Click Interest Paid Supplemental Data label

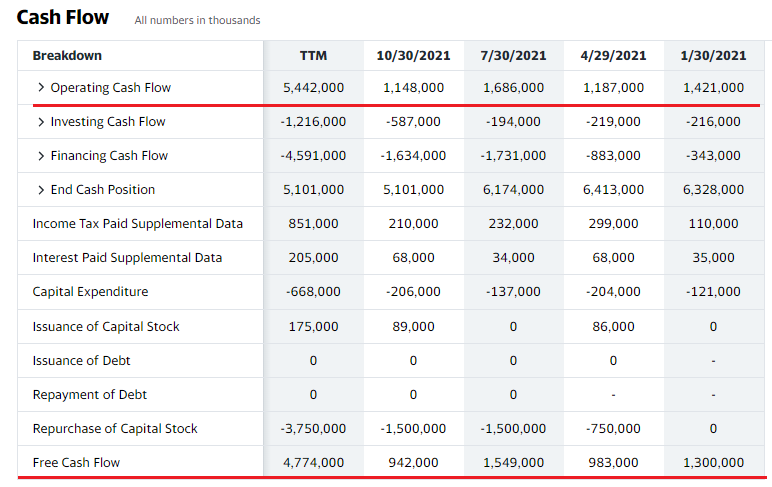(127, 258)
